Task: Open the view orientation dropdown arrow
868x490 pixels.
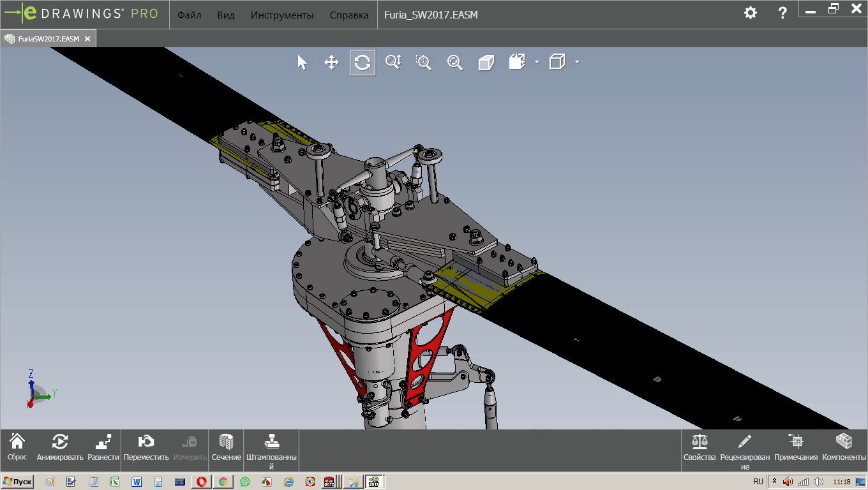Action: (x=537, y=62)
